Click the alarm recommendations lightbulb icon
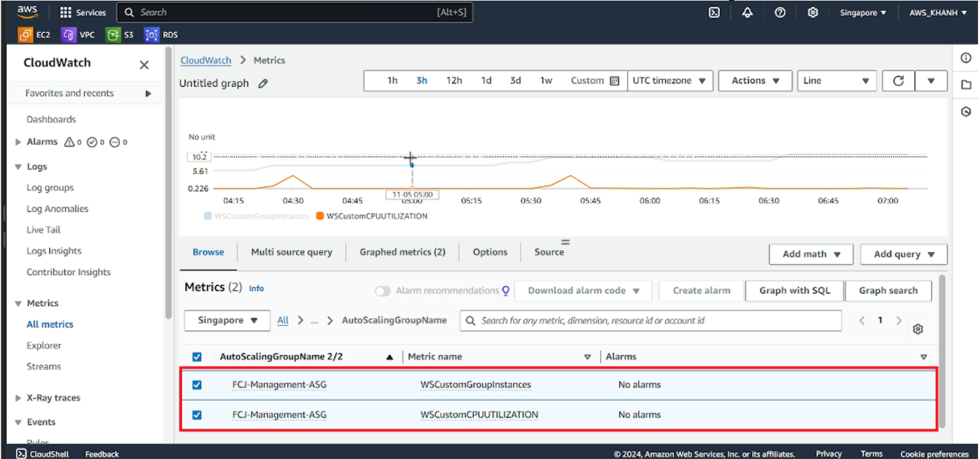The image size is (980, 459). [506, 291]
